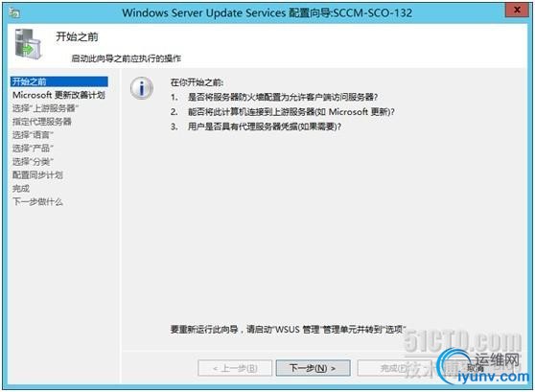Go to 配置同步计划 step
Image resolution: width=535 pixels, height=392 pixels.
tap(37, 175)
